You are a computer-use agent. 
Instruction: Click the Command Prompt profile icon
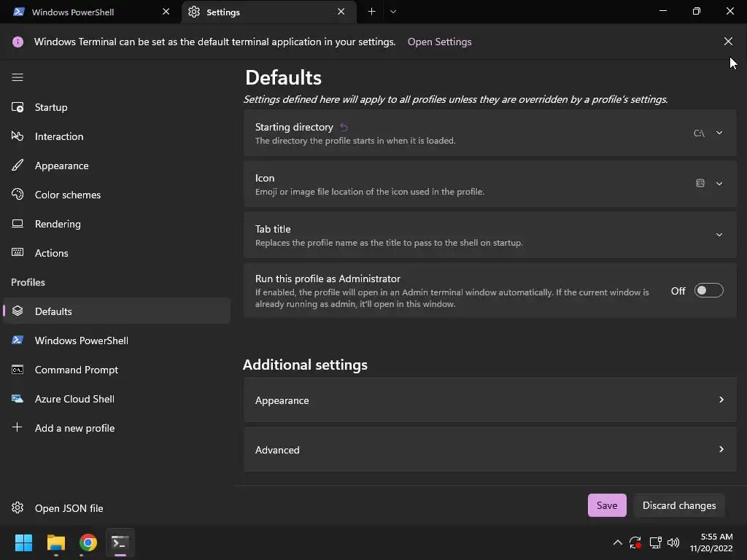coord(18,370)
